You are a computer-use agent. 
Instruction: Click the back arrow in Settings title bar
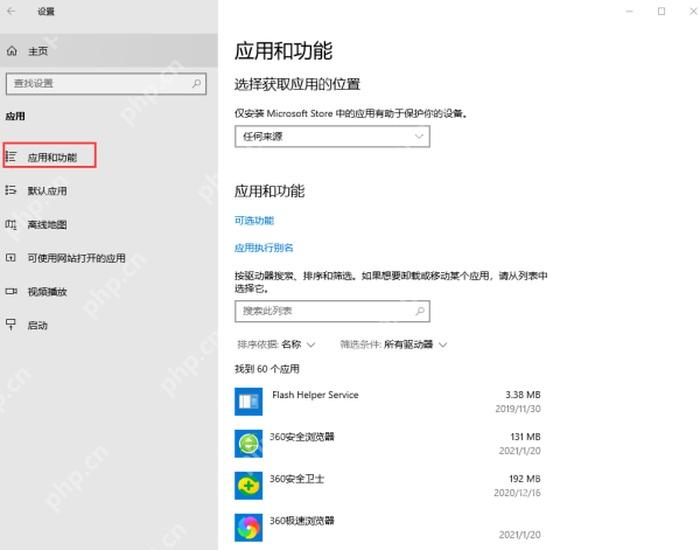[11, 11]
